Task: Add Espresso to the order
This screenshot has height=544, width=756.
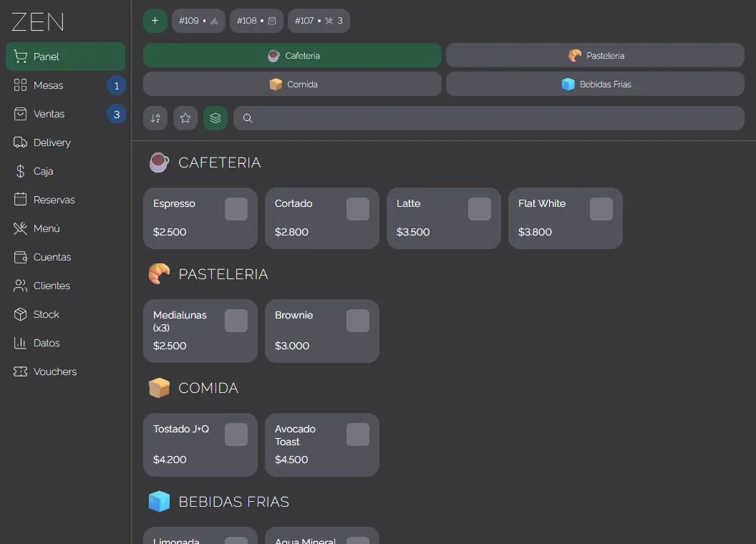Action: pyautogui.click(x=200, y=218)
